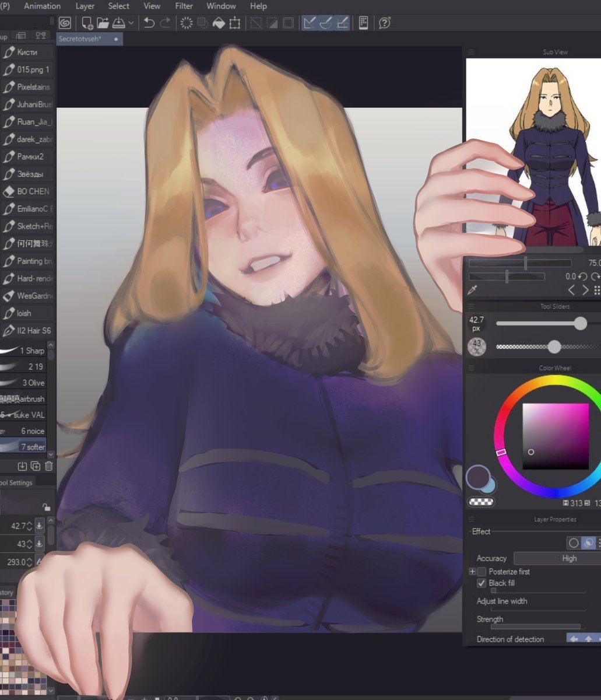Select the Рамки2 brush group
Image resolution: width=601 pixels, height=700 pixels.
click(x=27, y=156)
